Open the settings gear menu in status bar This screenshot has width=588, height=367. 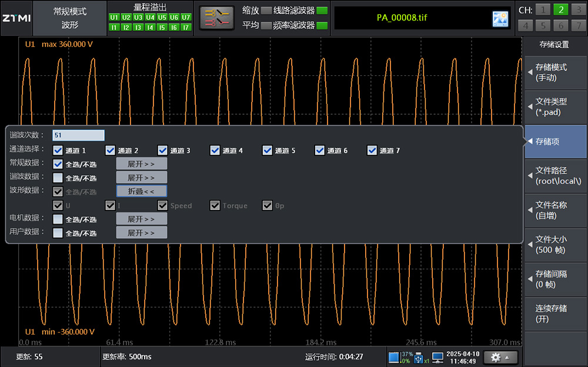501,357
